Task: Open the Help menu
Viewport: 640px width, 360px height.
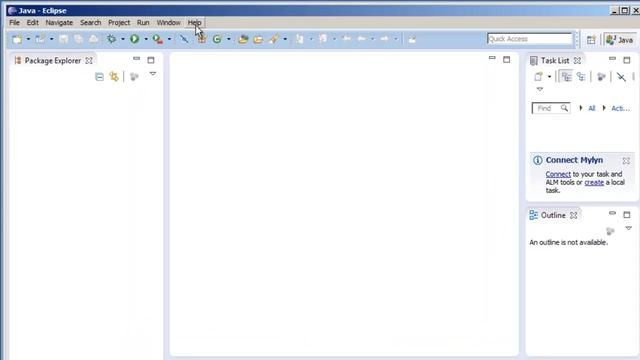Action: coord(195,22)
